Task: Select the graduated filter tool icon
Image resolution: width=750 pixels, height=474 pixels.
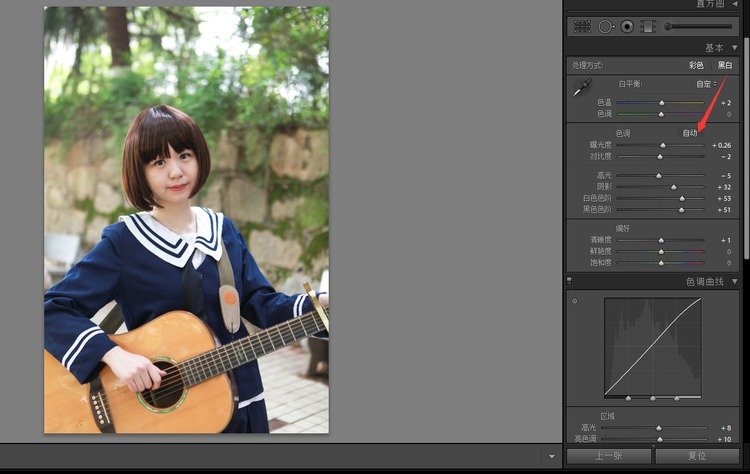Action: point(648,27)
